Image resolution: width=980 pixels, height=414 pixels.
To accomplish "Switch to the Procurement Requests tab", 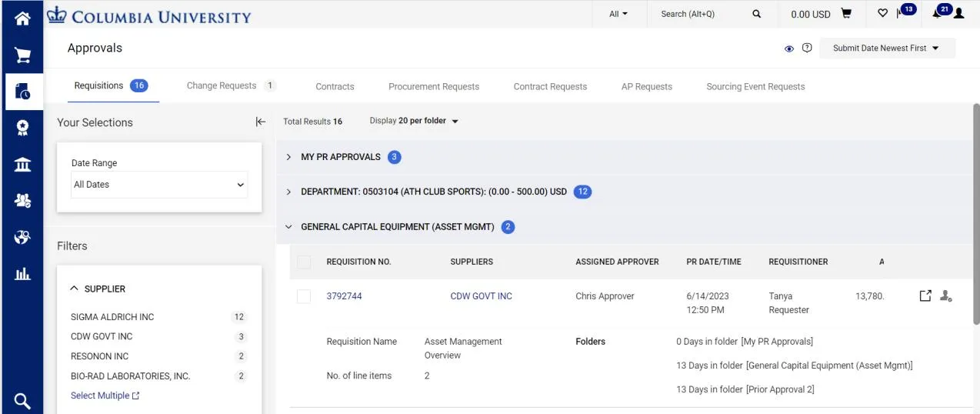I will pos(434,86).
